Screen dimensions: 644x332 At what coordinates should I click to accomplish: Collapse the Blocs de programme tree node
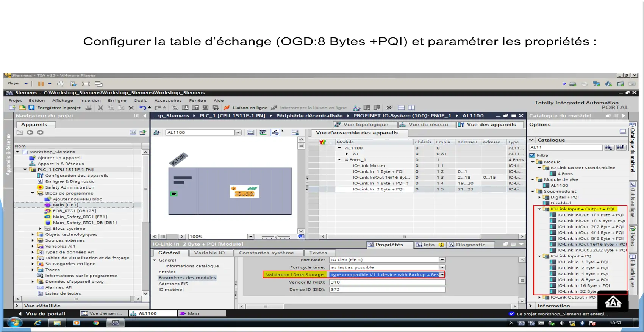pyautogui.click(x=33, y=193)
